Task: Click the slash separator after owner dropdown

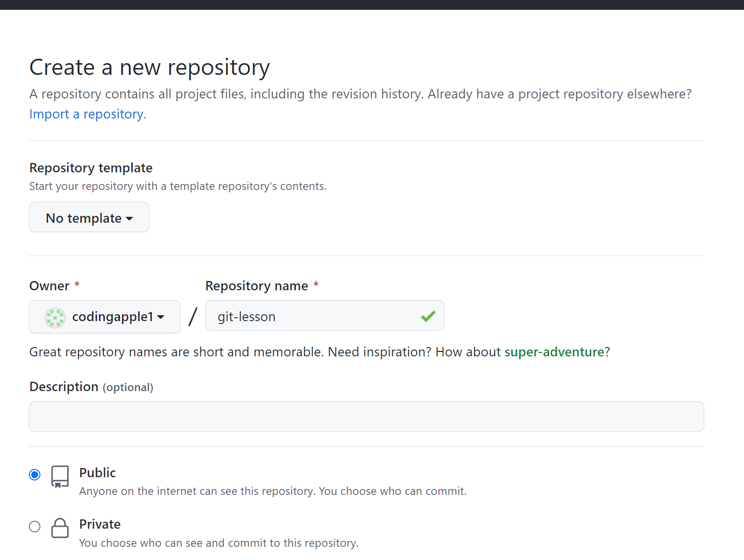Action: tap(193, 316)
